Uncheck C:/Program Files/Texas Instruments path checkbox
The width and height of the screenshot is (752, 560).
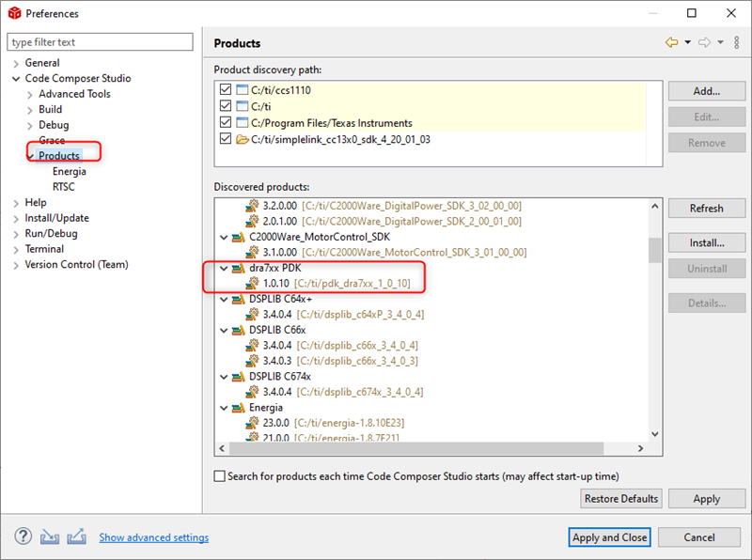(226, 122)
